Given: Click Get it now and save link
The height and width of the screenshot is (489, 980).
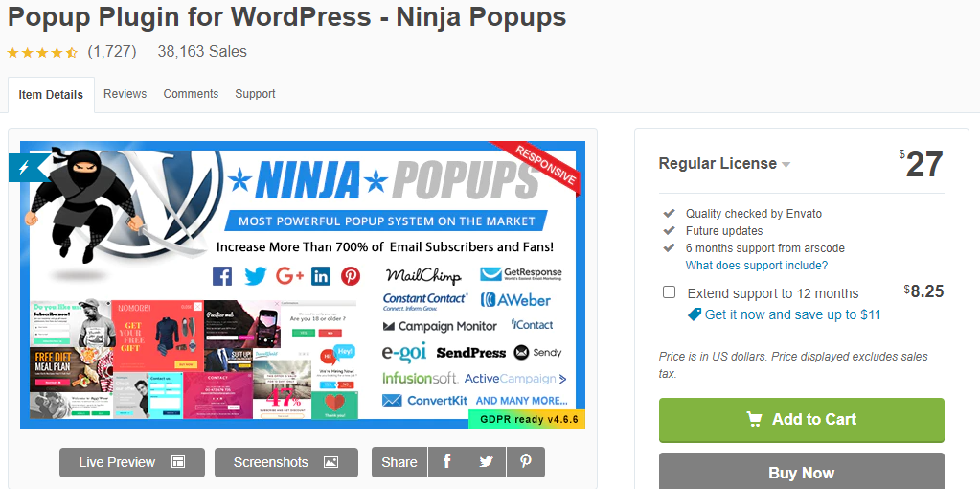Looking at the screenshot, I should 792,314.
